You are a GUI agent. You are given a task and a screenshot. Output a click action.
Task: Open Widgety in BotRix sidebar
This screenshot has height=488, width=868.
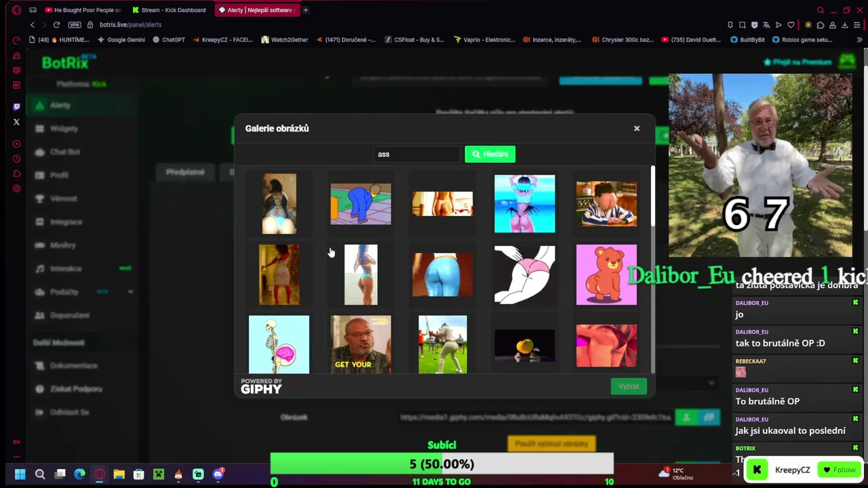click(x=64, y=128)
